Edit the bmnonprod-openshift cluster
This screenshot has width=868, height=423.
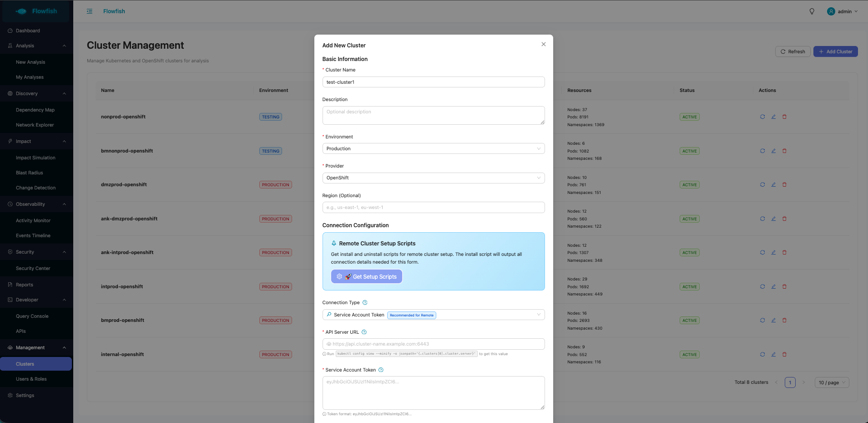[773, 151]
